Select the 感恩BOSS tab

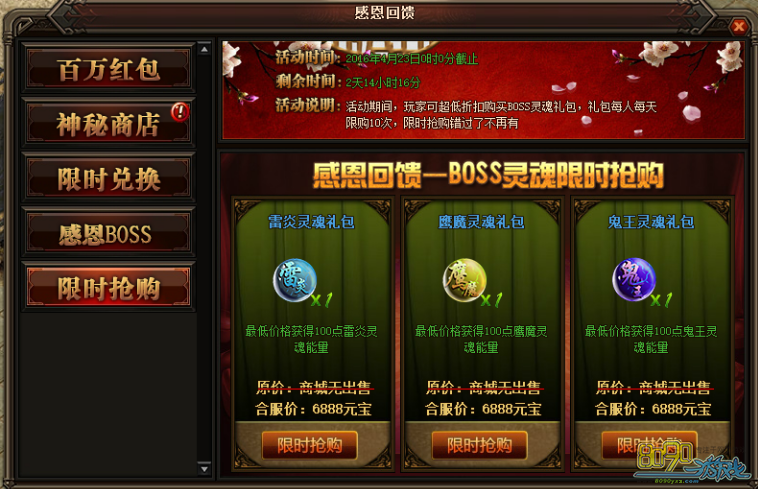(x=108, y=233)
